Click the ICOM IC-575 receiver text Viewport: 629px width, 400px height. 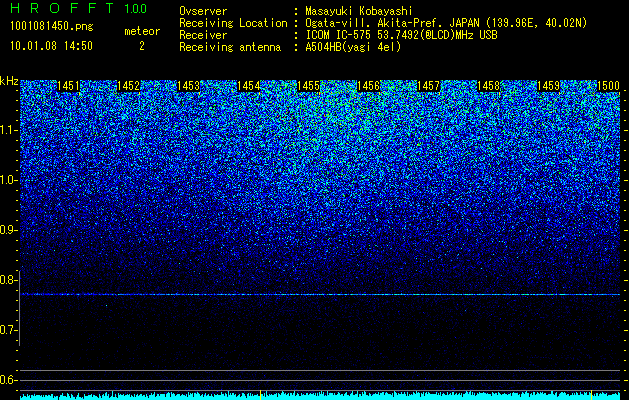tap(401, 35)
